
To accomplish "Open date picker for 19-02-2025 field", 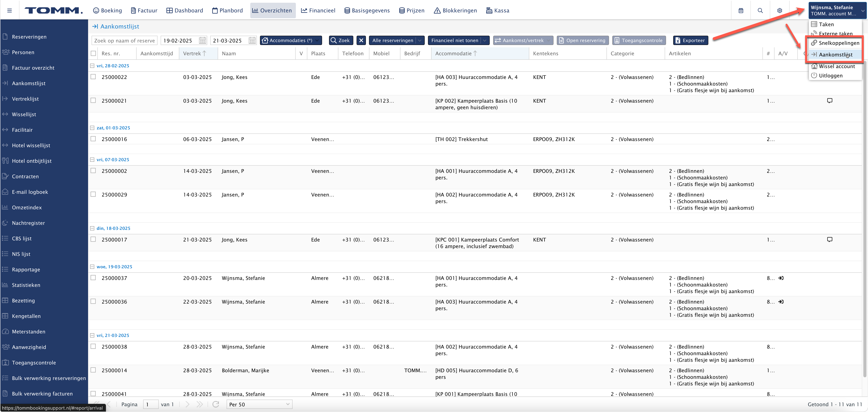I will [203, 40].
